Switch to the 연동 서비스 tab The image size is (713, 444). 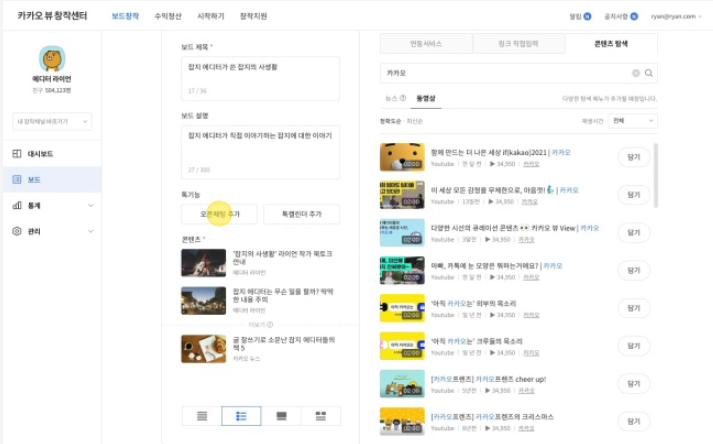(x=426, y=44)
